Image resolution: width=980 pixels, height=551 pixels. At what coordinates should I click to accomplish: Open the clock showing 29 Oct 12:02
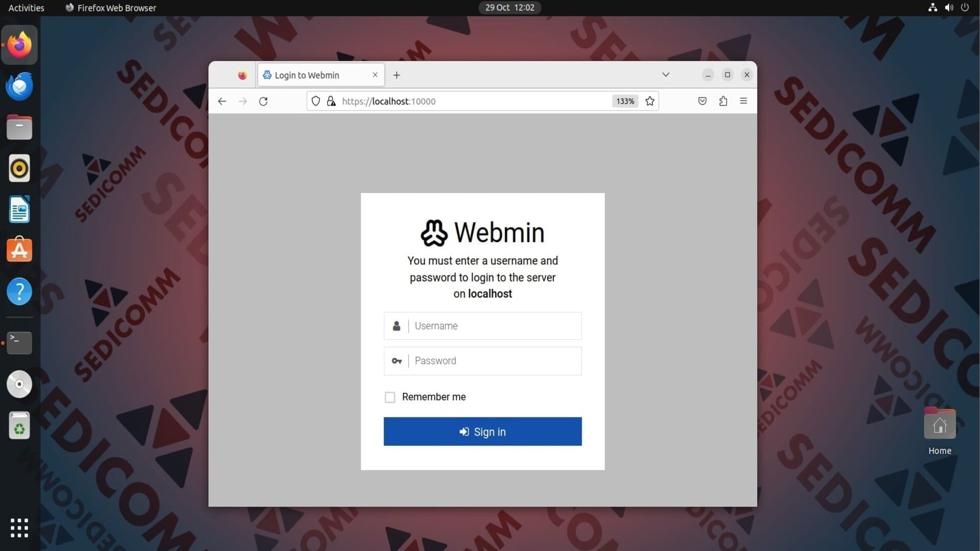point(510,8)
